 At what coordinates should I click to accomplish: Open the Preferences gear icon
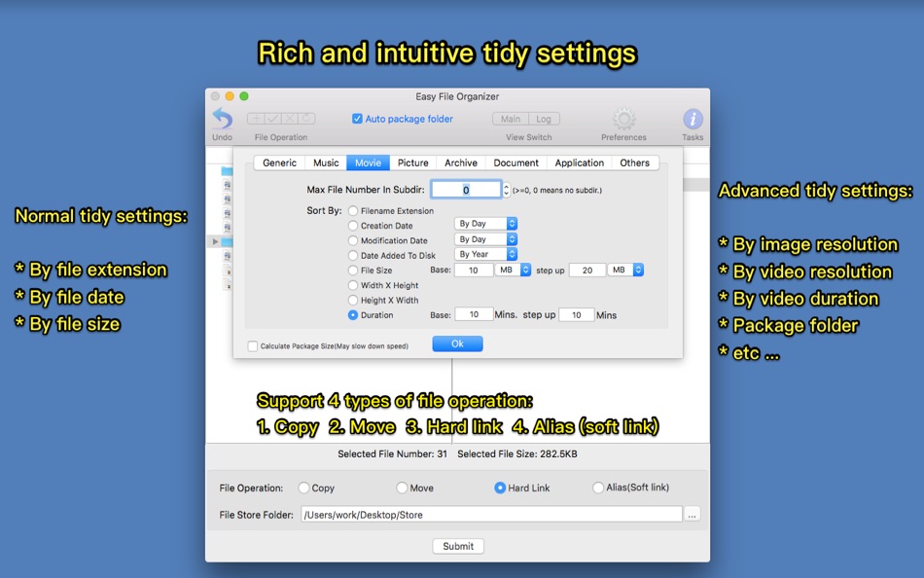point(623,119)
